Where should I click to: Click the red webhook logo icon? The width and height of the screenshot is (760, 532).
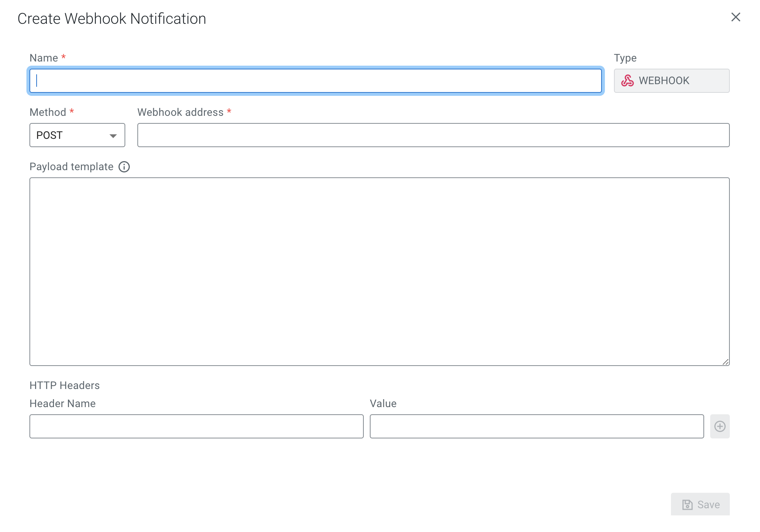tap(627, 81)
